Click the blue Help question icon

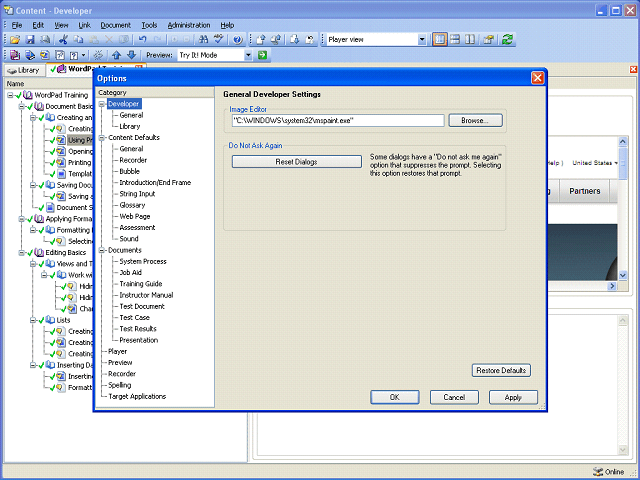[x=238, y=40]
